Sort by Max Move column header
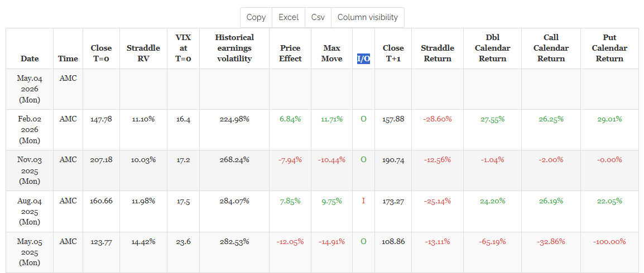 332,48
